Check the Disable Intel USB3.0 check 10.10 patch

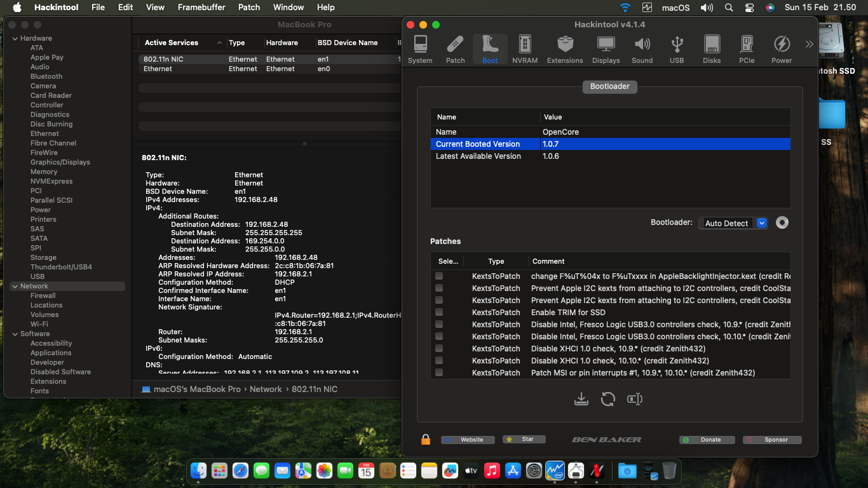tap(439, 336)
